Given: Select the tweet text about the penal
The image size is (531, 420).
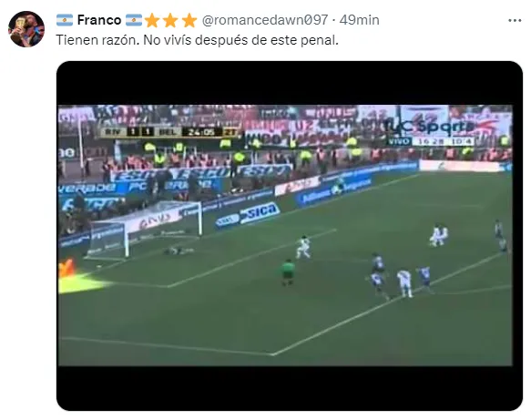Looking at the screenshot, I should (197, 40).
